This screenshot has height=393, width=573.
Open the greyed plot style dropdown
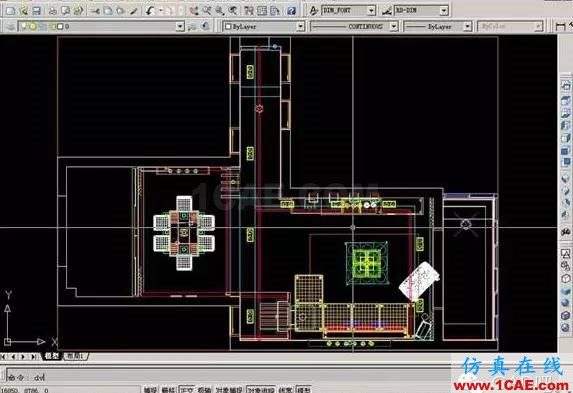pyautogui.click(x=538, y=26)
